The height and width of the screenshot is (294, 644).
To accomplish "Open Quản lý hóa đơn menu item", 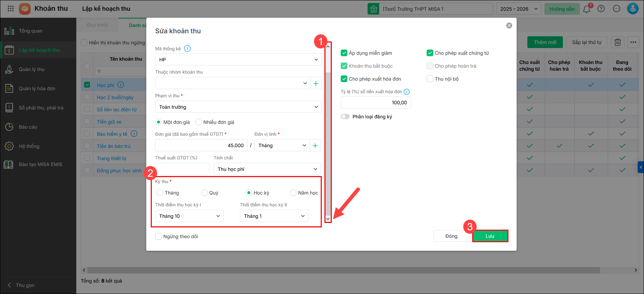I will coord(38,88).
